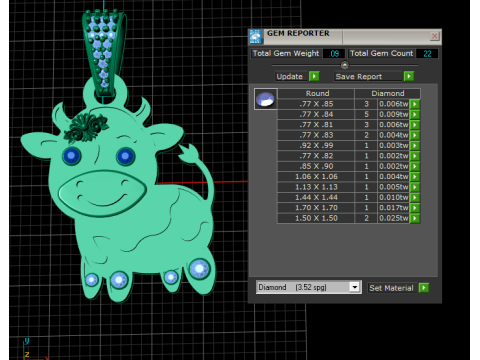This screenshot has width=480, height=360.
Task: Select the .85 X .90 size cell
Action: pyautogui.click(x=316, y=166)
